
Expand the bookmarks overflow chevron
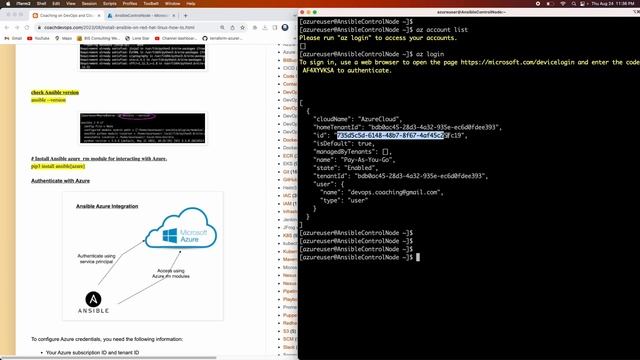click(x=294, y=38)
